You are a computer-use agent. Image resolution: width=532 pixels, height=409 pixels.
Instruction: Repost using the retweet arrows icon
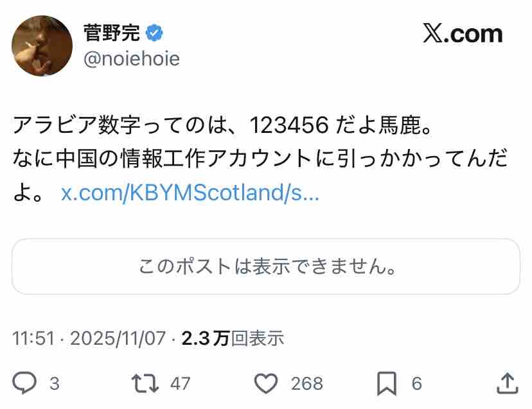[145, 383]
